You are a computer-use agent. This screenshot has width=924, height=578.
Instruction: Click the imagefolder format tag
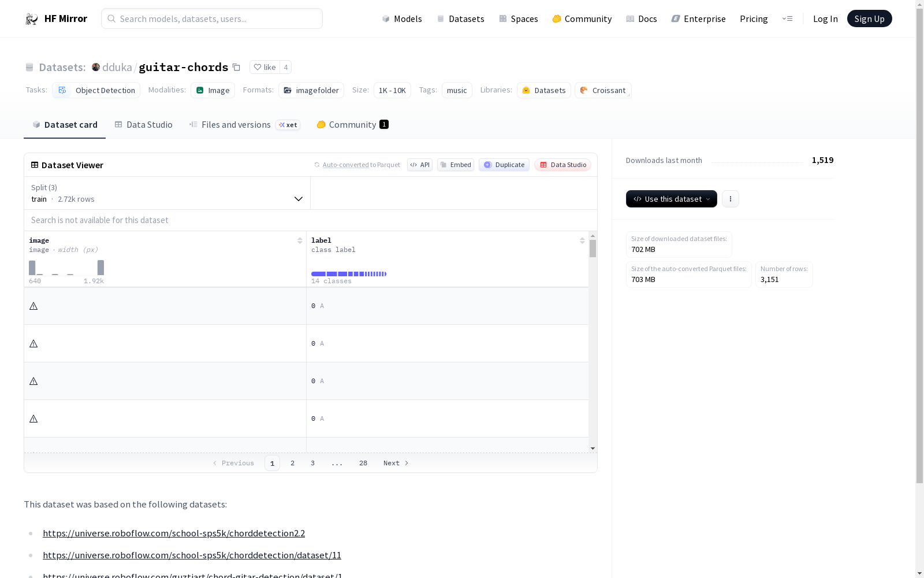click(x=311, y=90)
